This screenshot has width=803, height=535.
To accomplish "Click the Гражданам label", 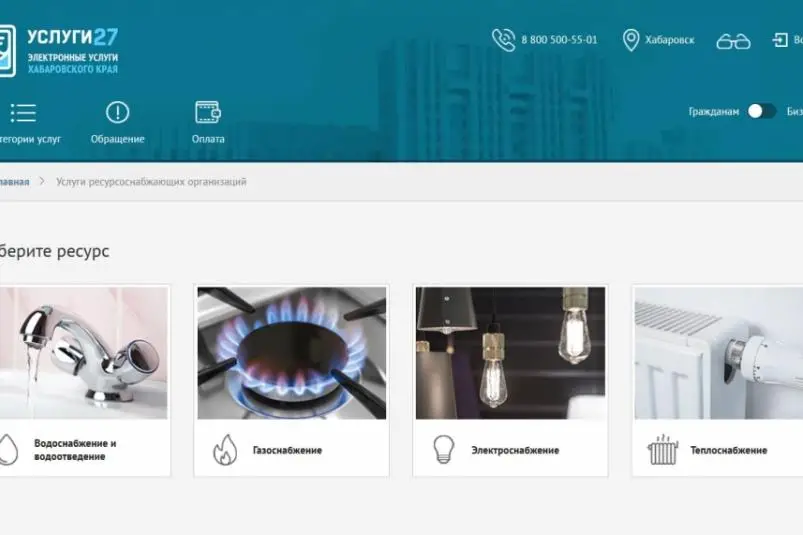I will coord(713,112).
